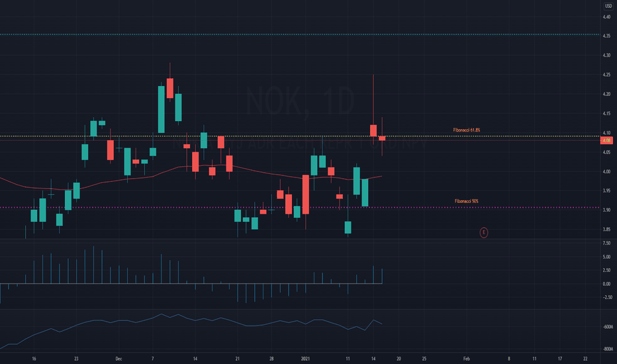Click the Fibonacci 61.8% label
This screenshot has height=364, width=617.
466,130
